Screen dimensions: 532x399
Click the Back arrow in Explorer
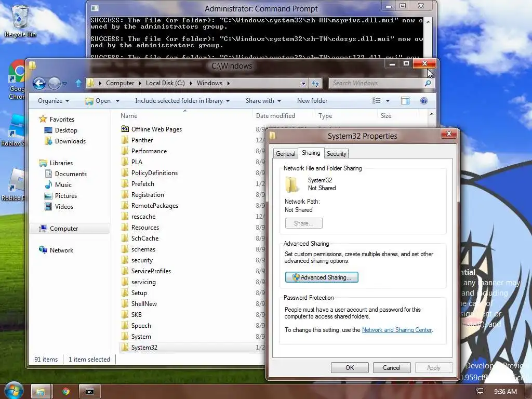click(39, 83)
